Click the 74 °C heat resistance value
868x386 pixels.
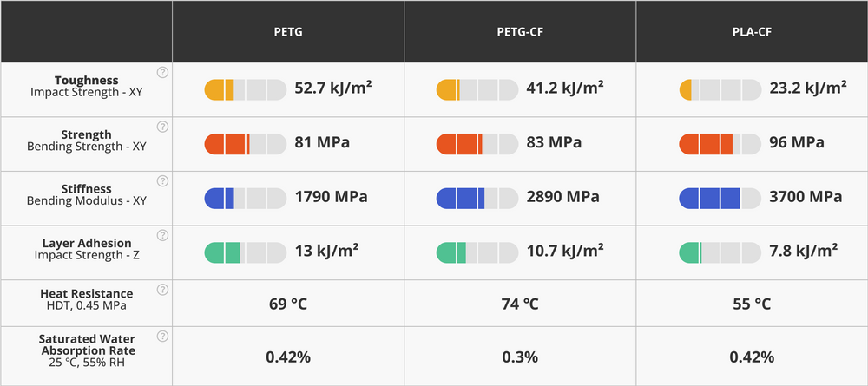pos(519,304)
